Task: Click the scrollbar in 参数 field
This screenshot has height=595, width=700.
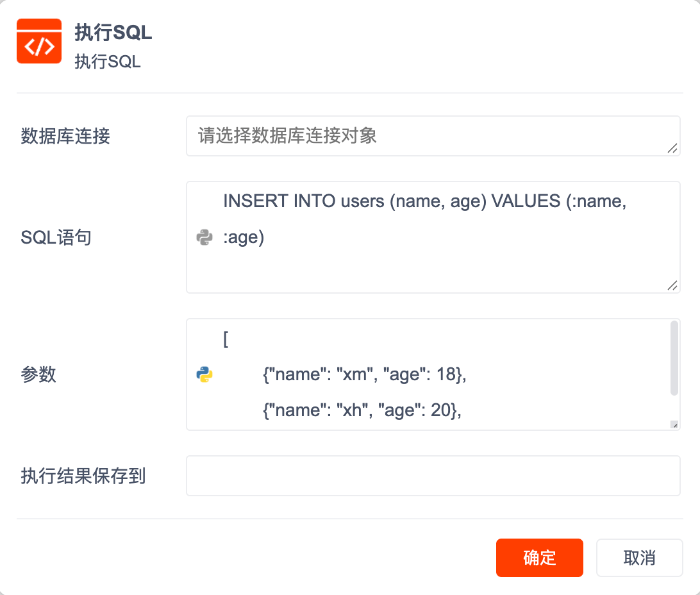Action: pos(674,358)
